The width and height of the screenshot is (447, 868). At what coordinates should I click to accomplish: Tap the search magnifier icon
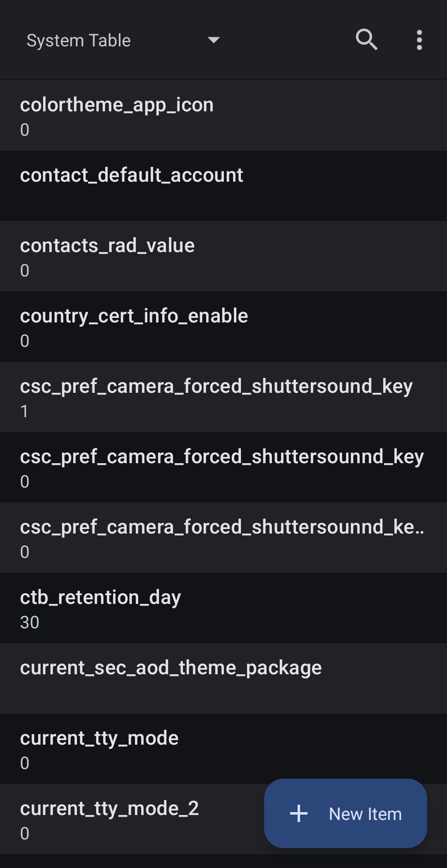(366, 40)
